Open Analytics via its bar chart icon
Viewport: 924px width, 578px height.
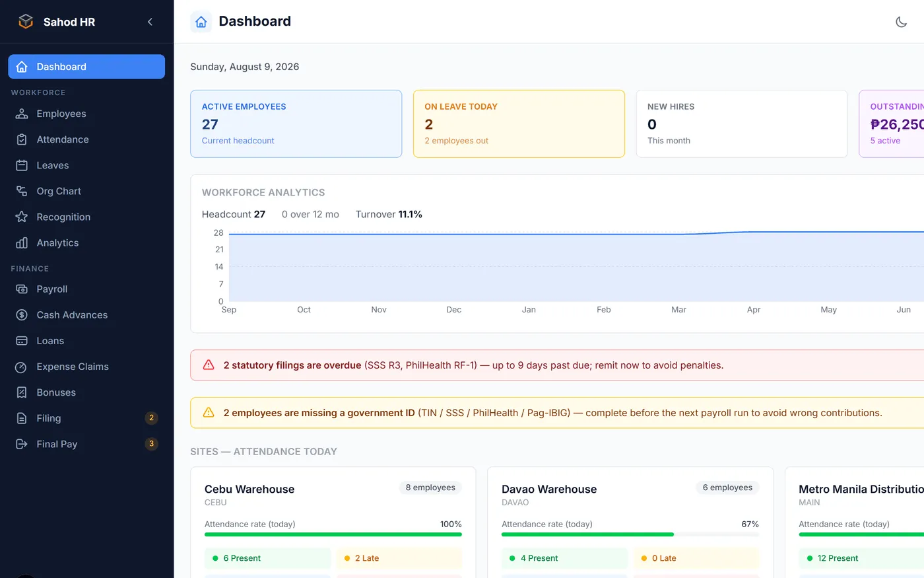tap(22, 242)
